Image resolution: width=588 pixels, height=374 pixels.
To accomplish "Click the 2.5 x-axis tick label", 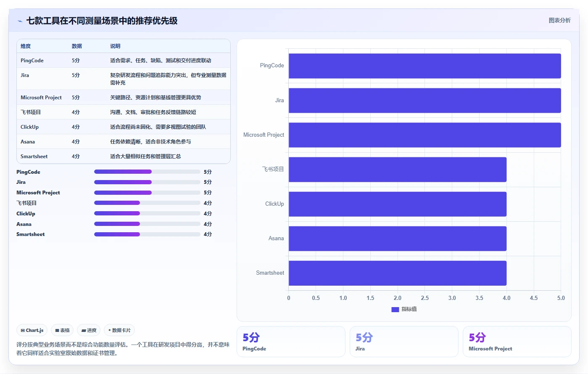I will (425, 298).
